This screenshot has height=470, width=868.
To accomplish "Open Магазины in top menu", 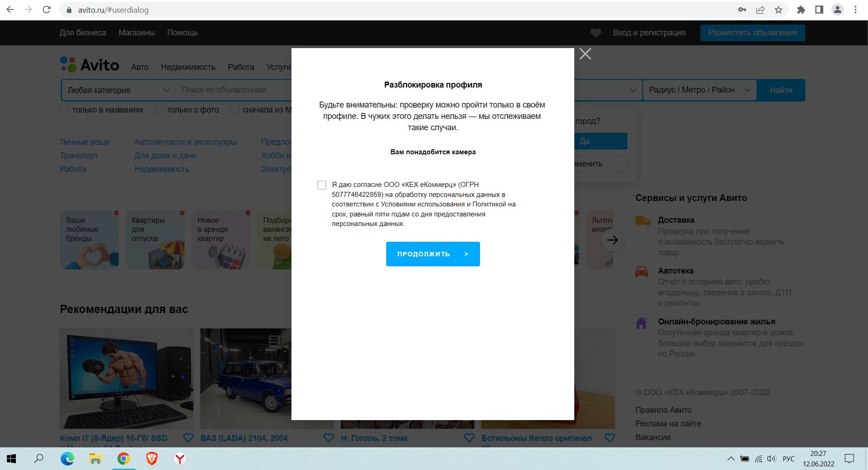I will [136, 33].
